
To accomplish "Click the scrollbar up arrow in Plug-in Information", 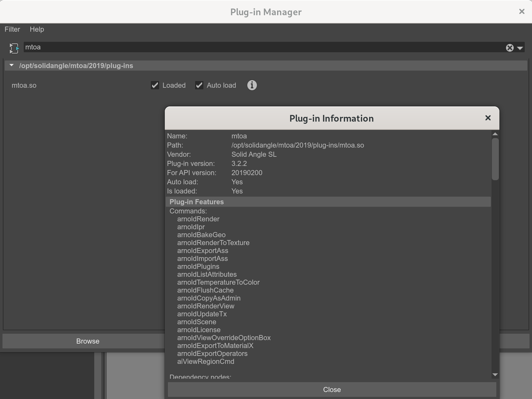I will (495, 134).
